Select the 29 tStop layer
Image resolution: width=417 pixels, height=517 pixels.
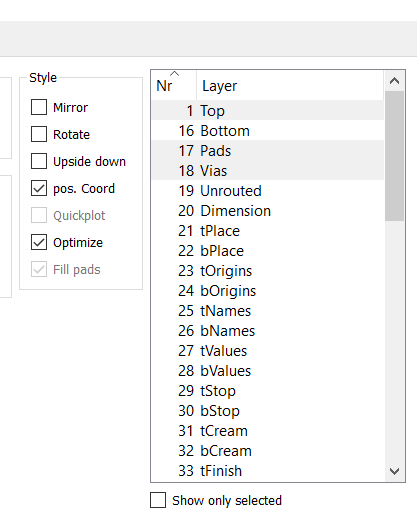click(x=268, y=390)
